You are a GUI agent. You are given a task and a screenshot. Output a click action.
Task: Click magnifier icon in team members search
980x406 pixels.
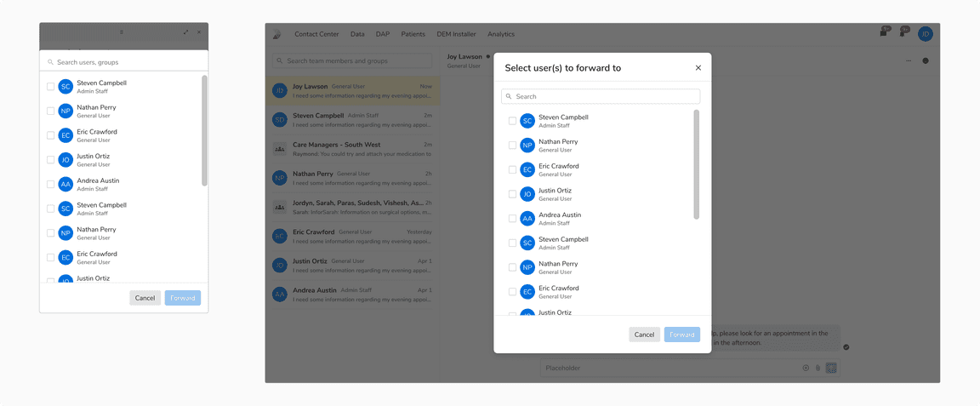pos(280,60)
